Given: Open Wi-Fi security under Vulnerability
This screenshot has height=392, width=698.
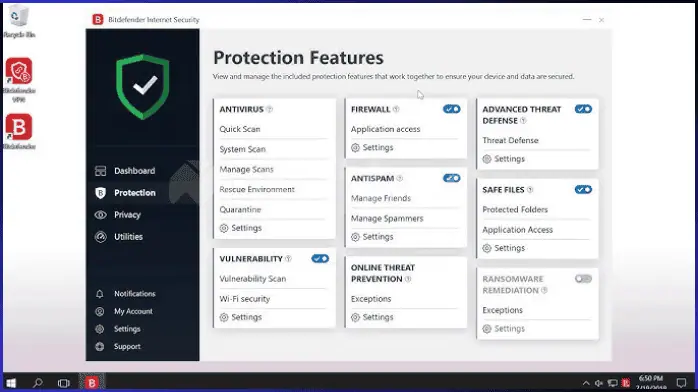Looking at the screenshot, I should (x=244, y=299).
